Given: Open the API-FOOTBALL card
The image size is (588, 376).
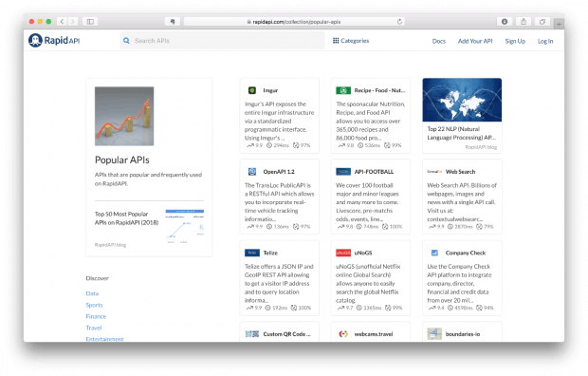Looking at the screenshot, I should (371, 197).
